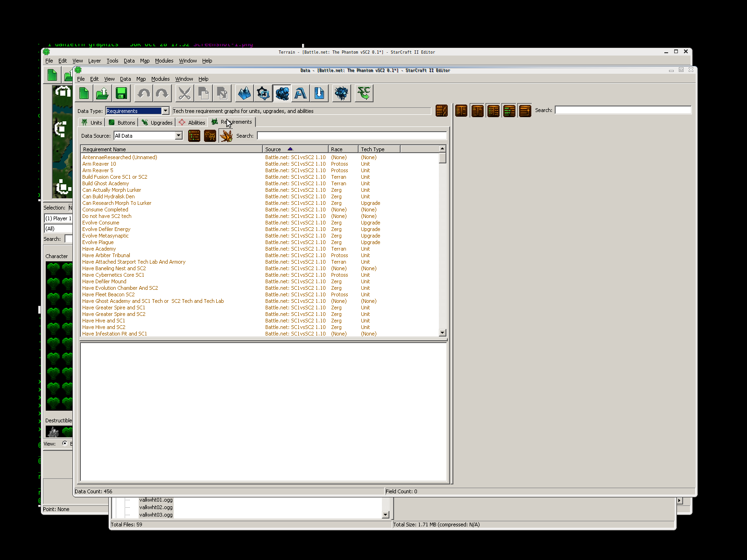This screenshot has height=560, width=747.
Task: Click the Tech Type column header
Action: coord(379,149)
